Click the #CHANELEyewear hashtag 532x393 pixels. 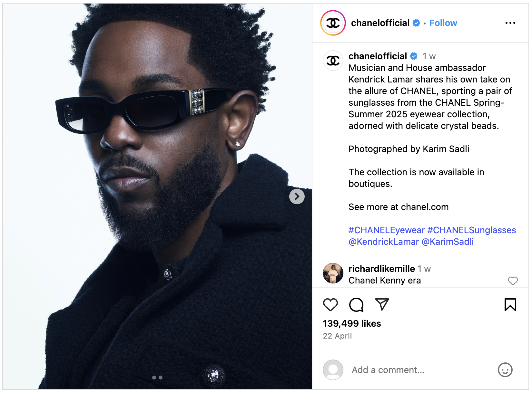pyautogui.click(x=386, y=230)
